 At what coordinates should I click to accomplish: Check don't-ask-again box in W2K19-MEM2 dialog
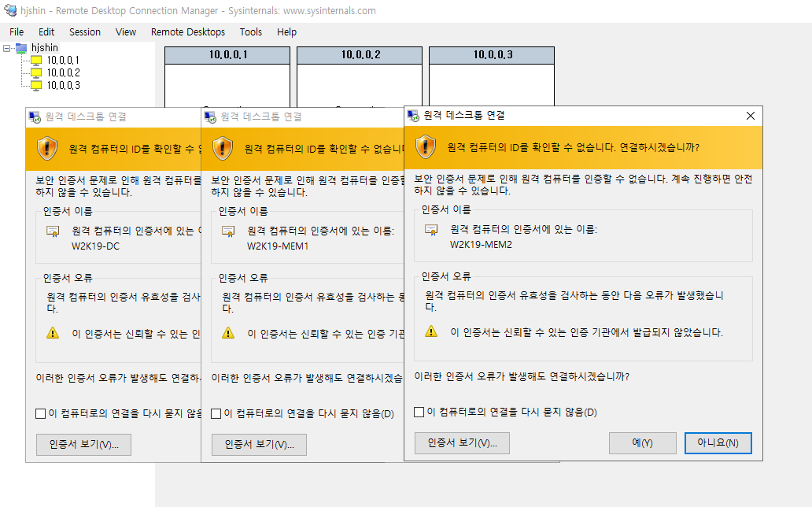[x=419, y=412]
